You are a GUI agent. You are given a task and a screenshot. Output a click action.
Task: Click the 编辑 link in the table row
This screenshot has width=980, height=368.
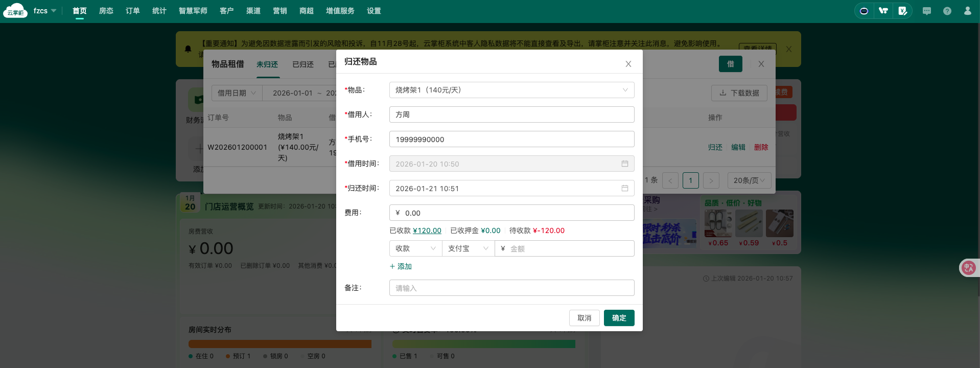pyautogui.click(x=738, y=147)
